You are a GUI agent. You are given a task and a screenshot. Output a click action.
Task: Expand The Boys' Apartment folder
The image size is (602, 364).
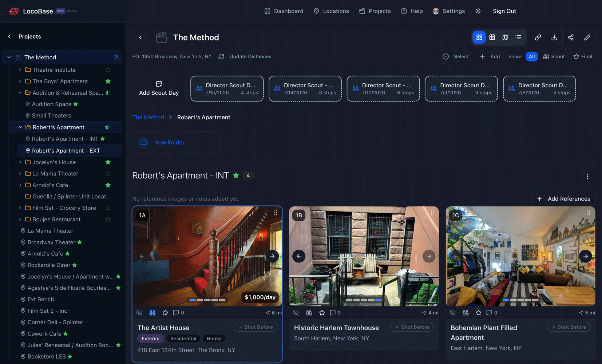pos(20,81)
